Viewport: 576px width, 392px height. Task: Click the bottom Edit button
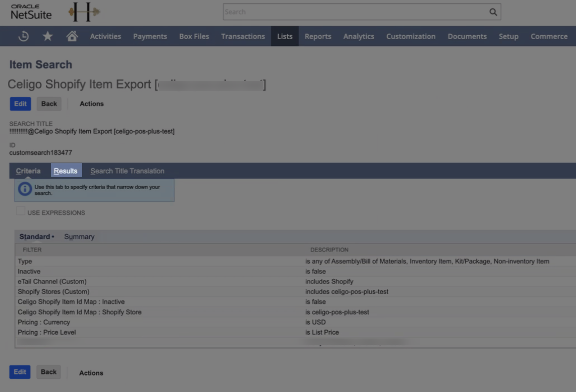coord(20,372)
